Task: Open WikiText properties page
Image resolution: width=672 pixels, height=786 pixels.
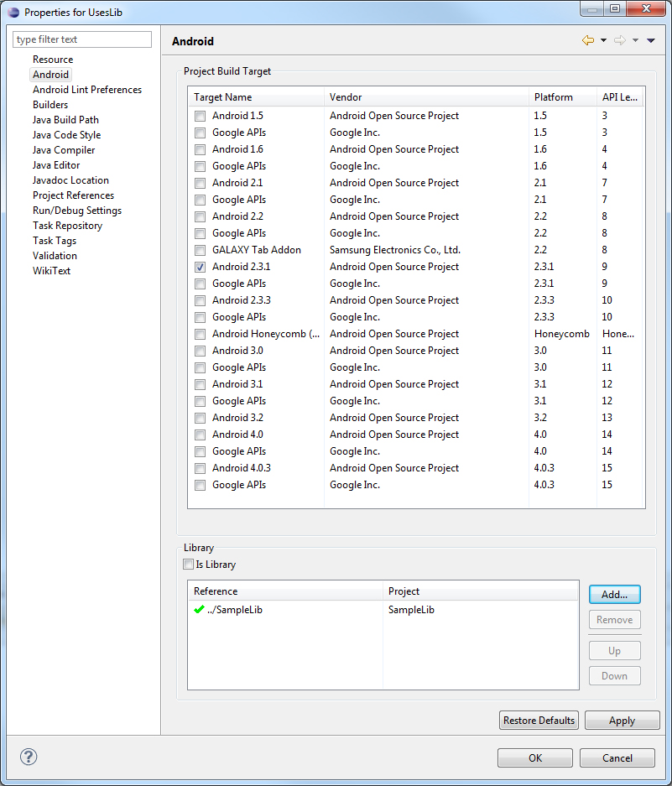Action: click(x=52, y=271)
